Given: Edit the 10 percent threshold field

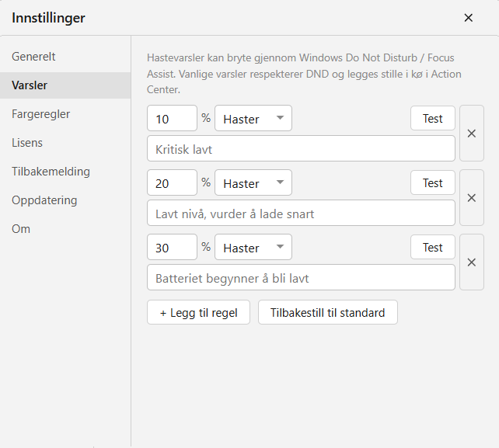Looking at the screenshot, I should click(173, 118).
